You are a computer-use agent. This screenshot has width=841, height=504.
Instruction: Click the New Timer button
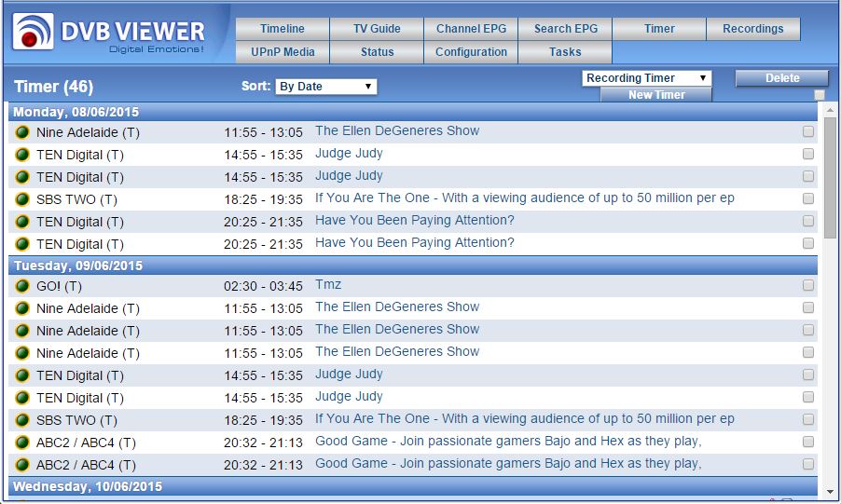click(x=656, y=95)
